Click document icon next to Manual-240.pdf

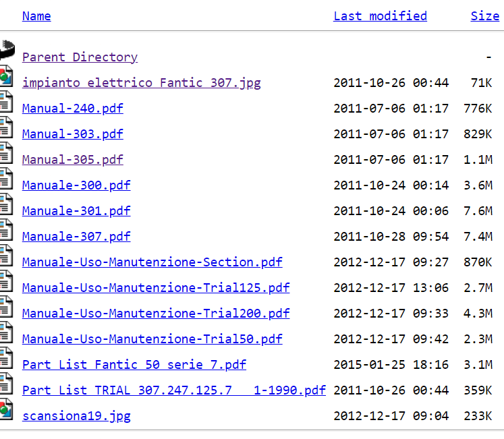pyautogui.click(x=6, y=101)
